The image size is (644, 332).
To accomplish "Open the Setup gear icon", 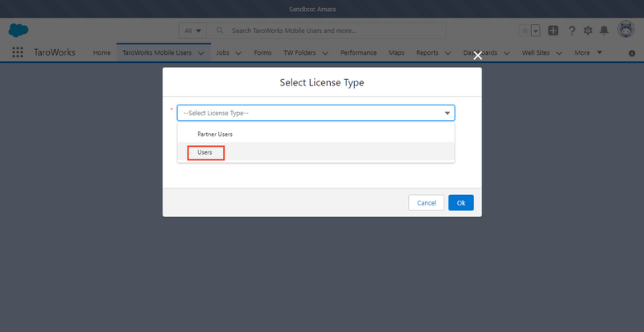I will click(588, 31).
